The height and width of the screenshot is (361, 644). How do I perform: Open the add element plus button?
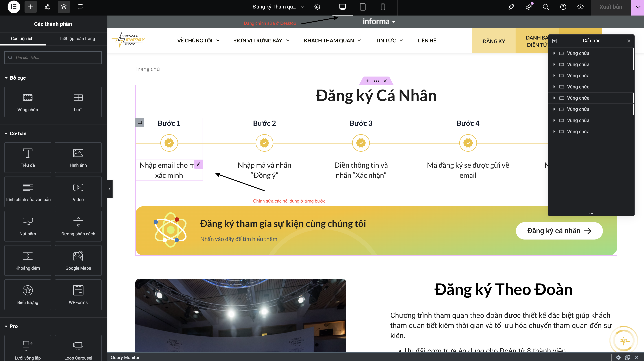coord(30,7)
